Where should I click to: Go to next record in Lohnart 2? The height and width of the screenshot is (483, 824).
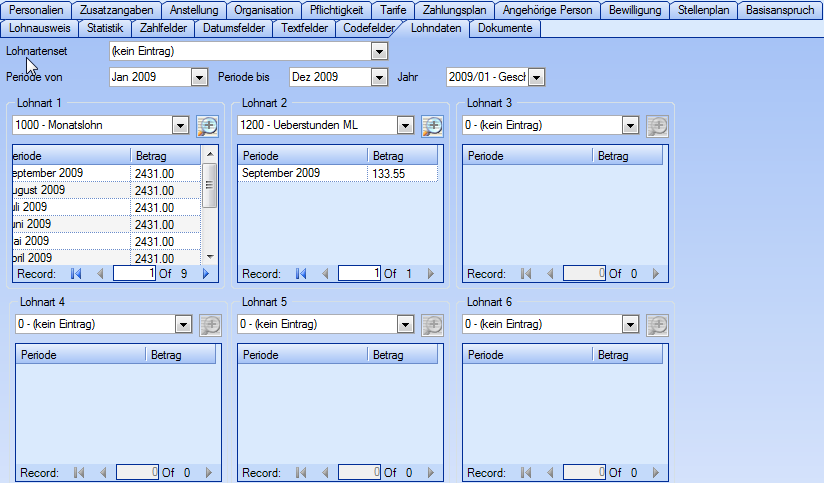click(431, 273)
